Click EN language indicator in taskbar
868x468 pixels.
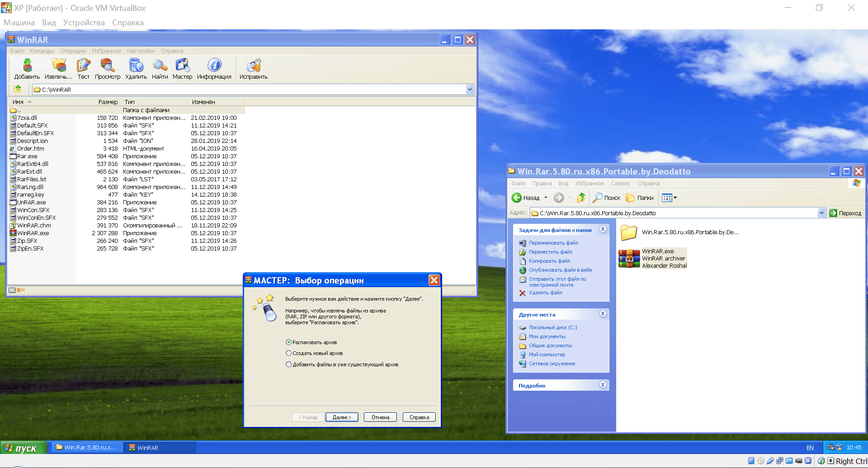click(810, 448)
